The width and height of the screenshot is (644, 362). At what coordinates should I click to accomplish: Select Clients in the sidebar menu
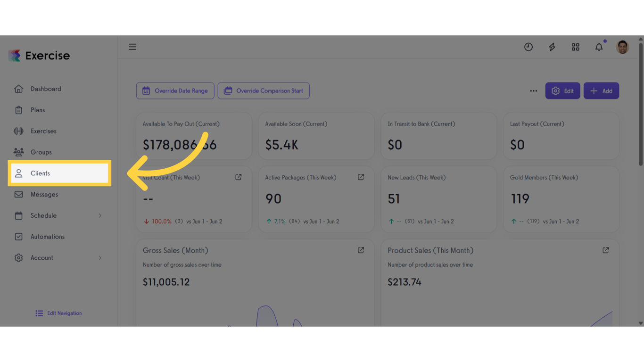point(41,173)
